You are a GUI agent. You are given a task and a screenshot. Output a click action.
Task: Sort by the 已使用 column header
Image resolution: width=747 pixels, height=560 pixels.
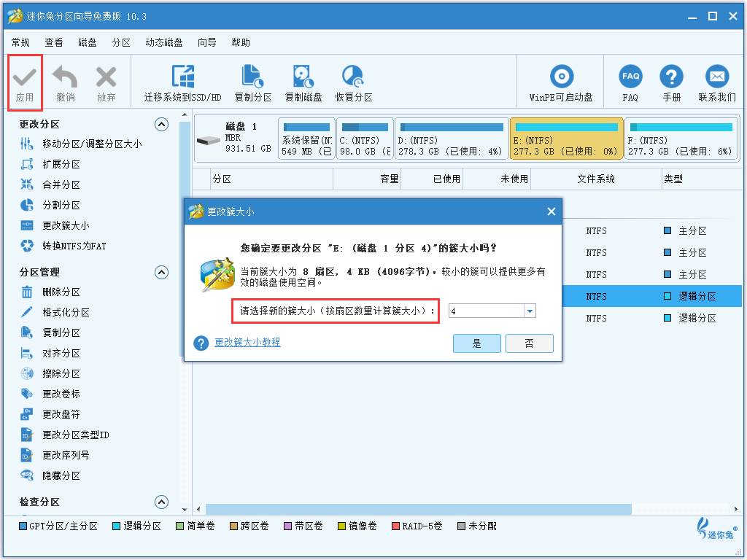tap(432, 179)
